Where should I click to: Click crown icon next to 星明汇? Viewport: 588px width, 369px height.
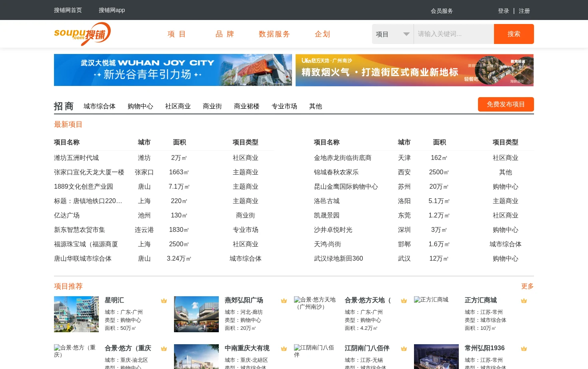pos(164,301)
